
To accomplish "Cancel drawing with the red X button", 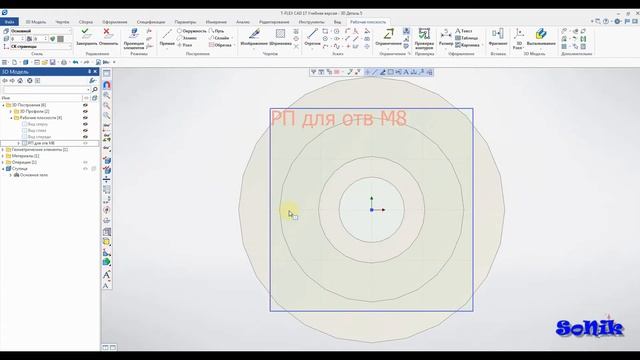I will [108, 36].
